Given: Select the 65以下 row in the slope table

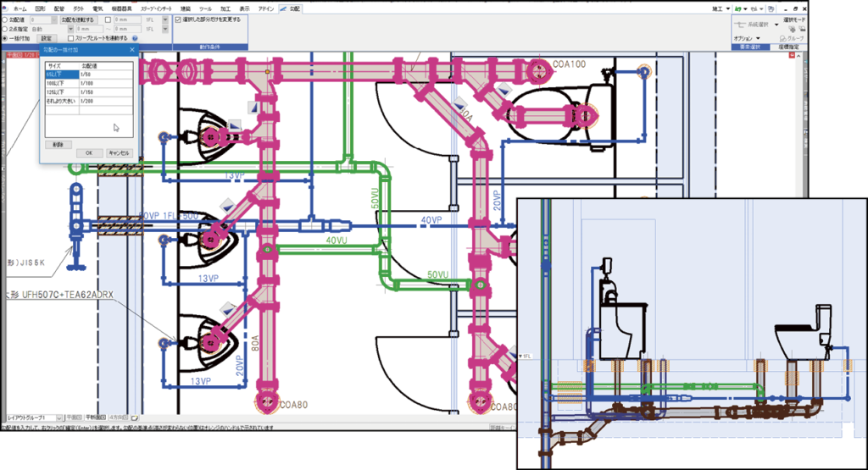Looking at the screenshot, I should (x=61, y=75).
